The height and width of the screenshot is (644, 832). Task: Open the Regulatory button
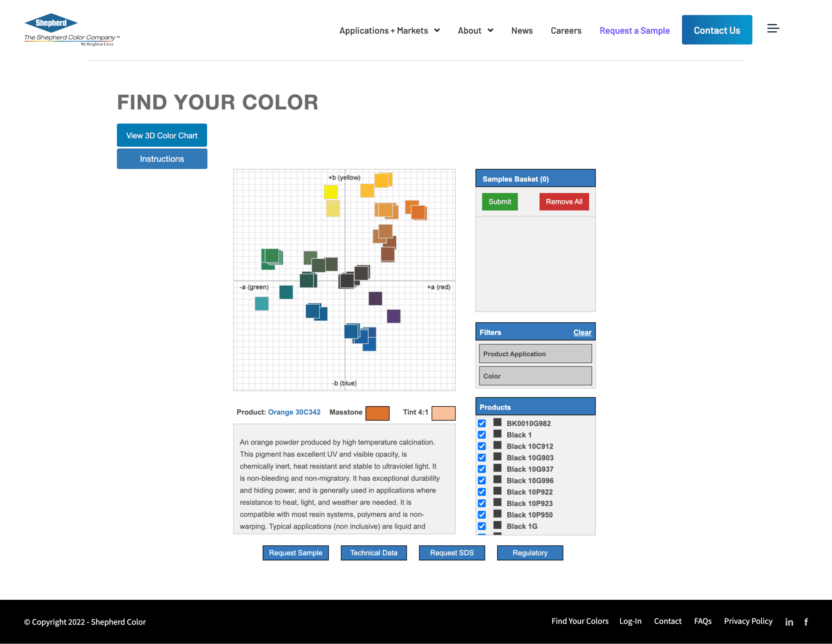[x=530, y=553]
